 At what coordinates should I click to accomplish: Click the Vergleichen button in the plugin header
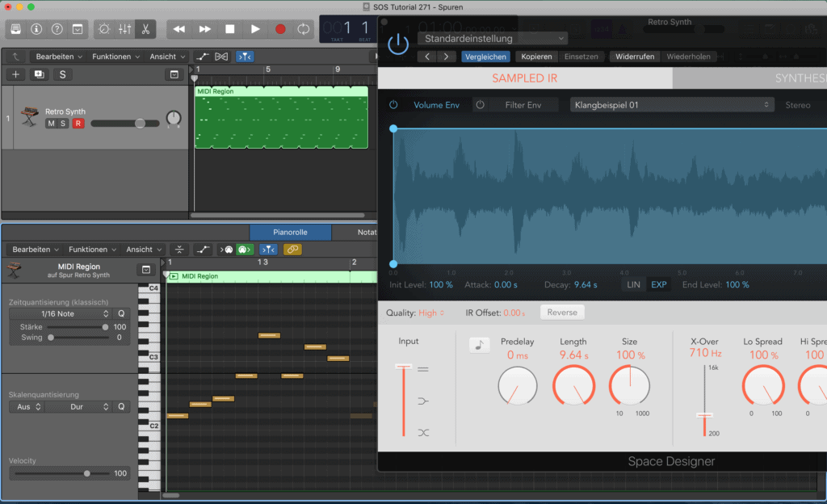(485, 57)
